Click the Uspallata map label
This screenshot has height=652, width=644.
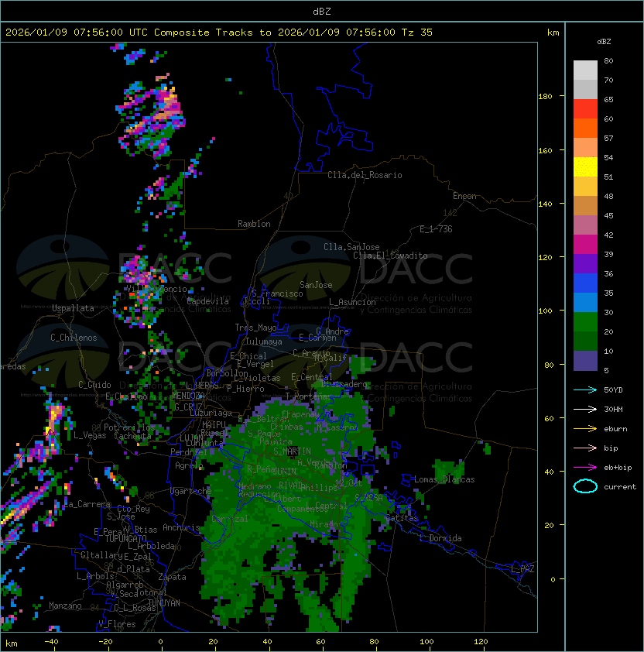pos(73,308)
